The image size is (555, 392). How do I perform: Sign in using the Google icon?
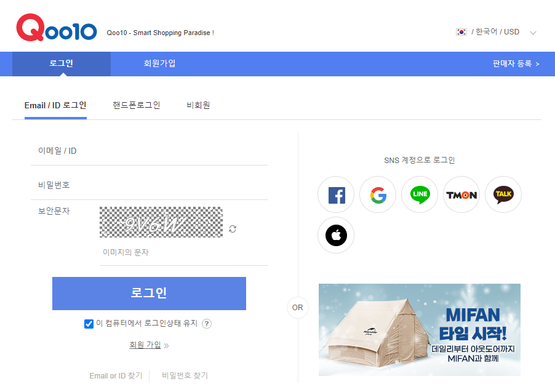pyautogui.click(x=377, y=194)
